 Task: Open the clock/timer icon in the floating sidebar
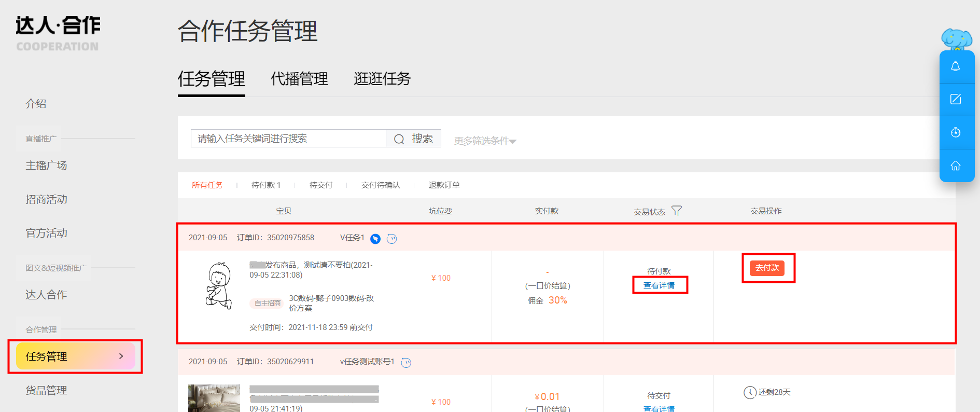(x=956, y=132)
